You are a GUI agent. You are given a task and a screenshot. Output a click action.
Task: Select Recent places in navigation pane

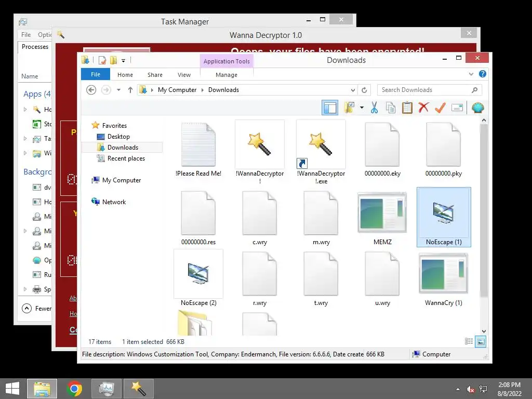tap(126, 158)
